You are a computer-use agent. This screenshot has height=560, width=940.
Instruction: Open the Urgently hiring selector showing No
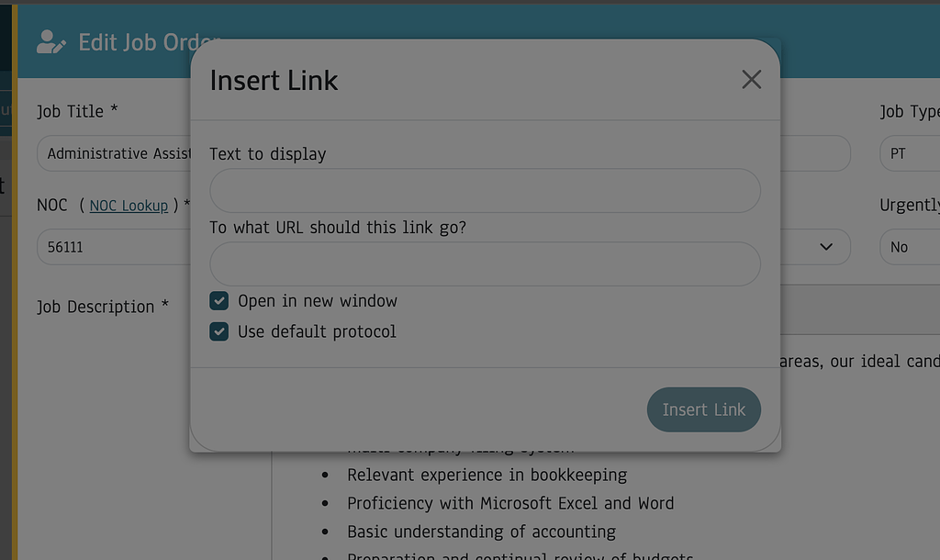[x=908, y=247]
